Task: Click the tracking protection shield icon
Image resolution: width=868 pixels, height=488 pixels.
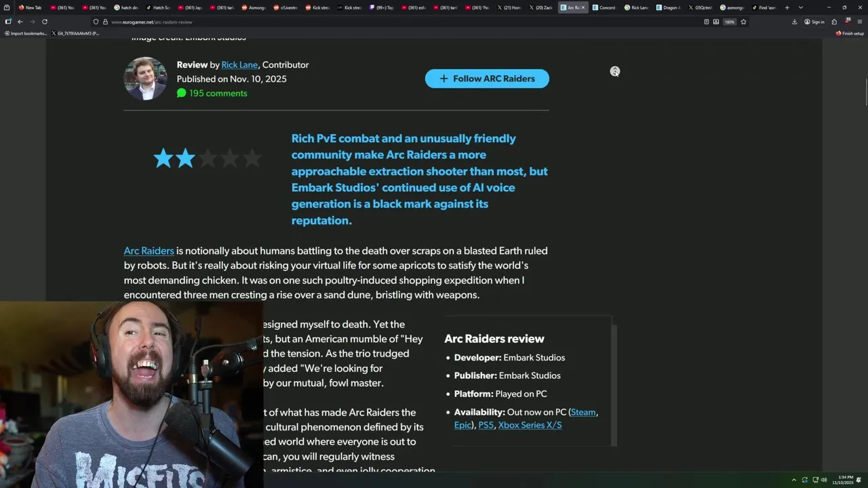Action: 96,22
